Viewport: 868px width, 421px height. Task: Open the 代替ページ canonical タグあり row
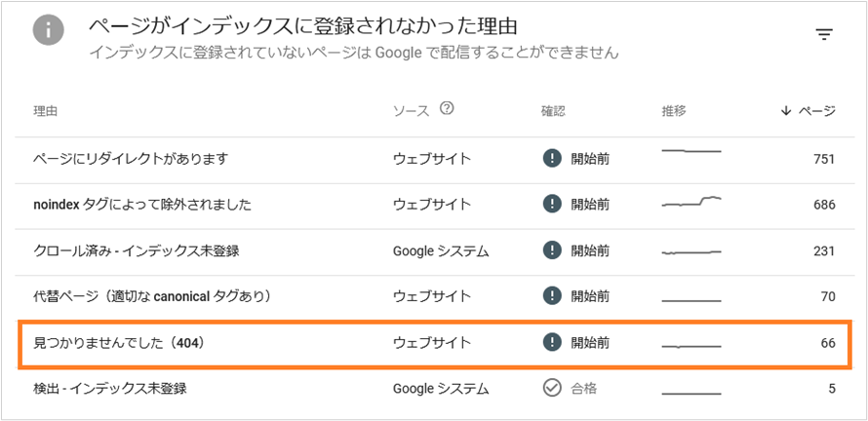pos(151,296)
